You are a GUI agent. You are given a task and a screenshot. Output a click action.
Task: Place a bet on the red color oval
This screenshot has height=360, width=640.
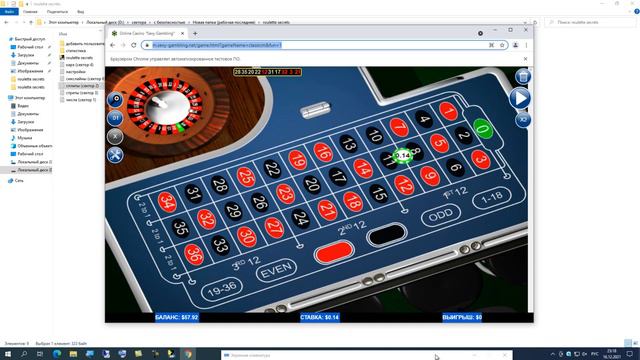tap(334, 252)
